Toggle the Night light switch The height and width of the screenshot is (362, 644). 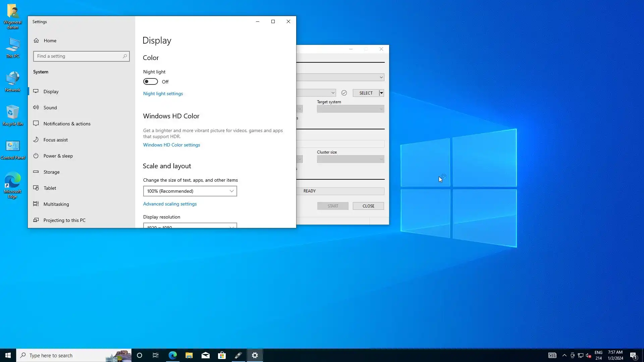150,82
